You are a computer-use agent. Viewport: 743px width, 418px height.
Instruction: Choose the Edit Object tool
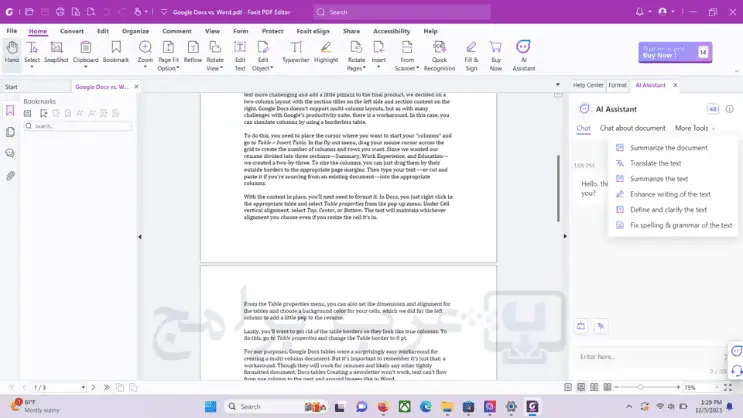[263, 55]
